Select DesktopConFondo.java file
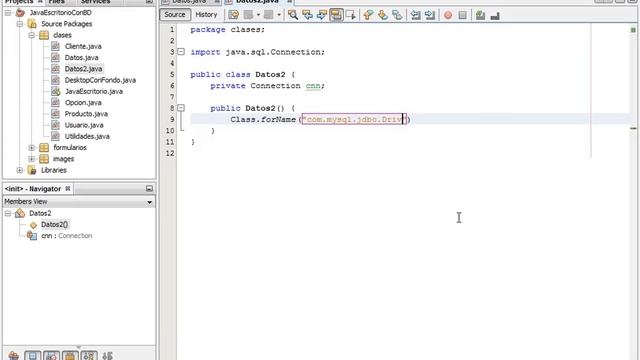 [x=100, y=80]
